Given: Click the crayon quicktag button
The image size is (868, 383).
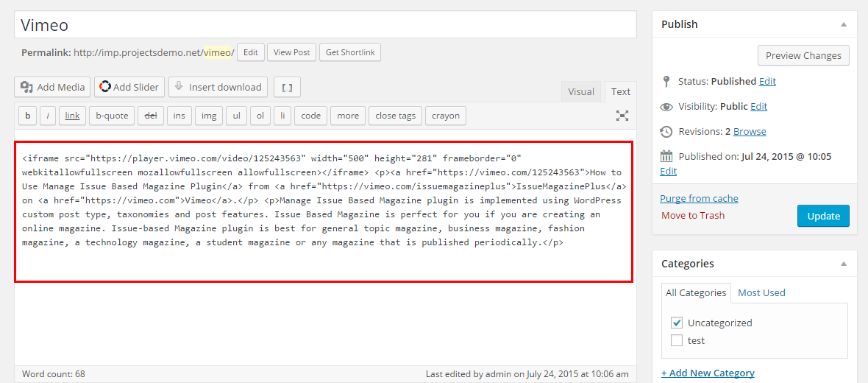Looking at the screenshot, I should click(x=445, y=116).
